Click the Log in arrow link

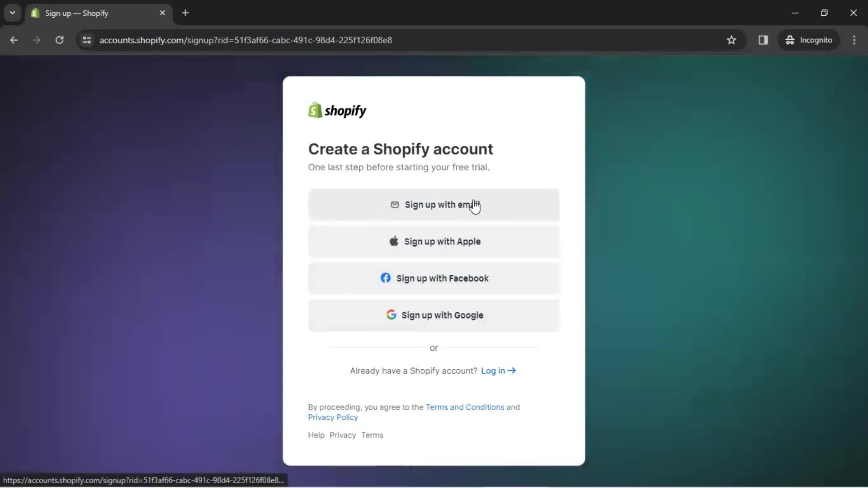[x=498, y=370]
